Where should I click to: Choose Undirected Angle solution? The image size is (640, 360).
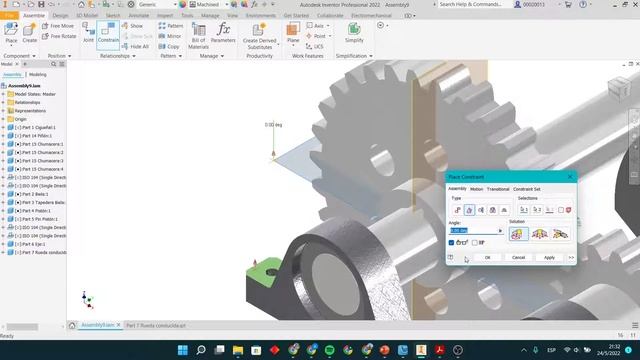tap(540, 234)
